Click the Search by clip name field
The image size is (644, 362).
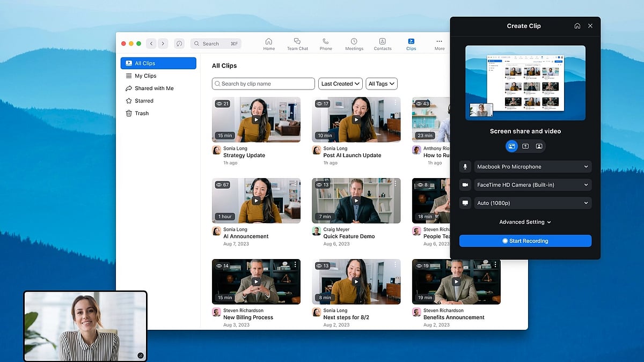264,84
